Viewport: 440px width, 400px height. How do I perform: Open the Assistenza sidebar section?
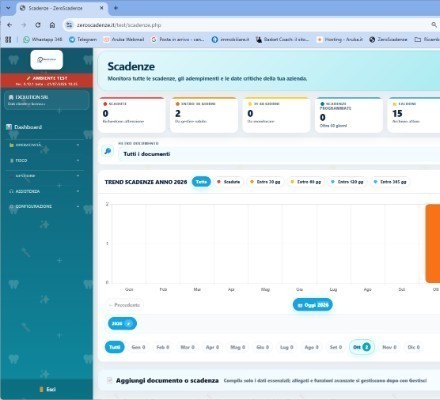(x=45, y=191)
